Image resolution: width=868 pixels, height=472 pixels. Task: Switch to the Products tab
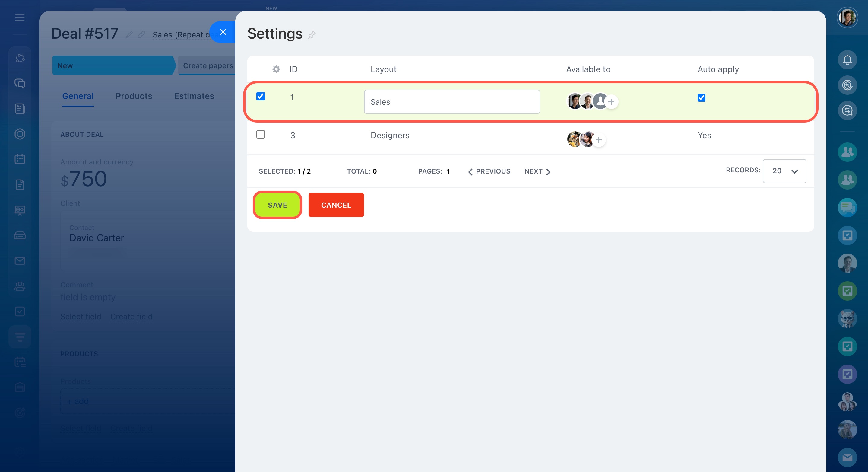coord(134,96)
